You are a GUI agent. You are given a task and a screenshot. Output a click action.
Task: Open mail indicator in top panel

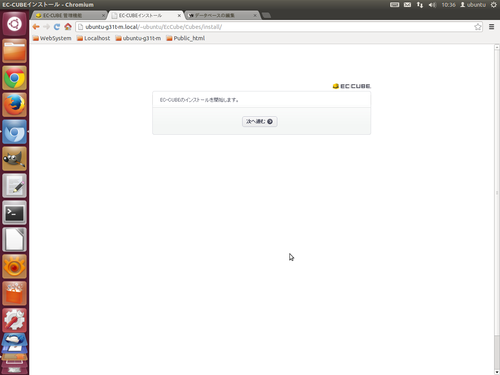(407, 5)
